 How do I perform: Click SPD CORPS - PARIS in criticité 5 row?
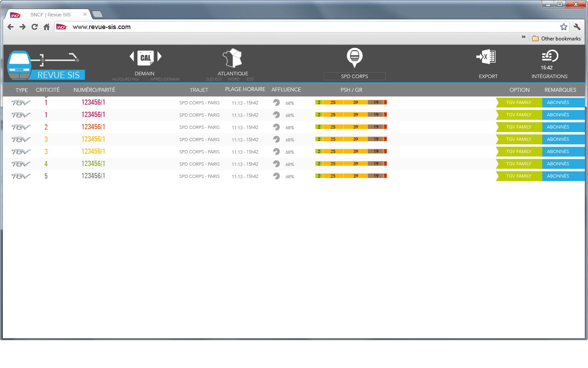199,176
